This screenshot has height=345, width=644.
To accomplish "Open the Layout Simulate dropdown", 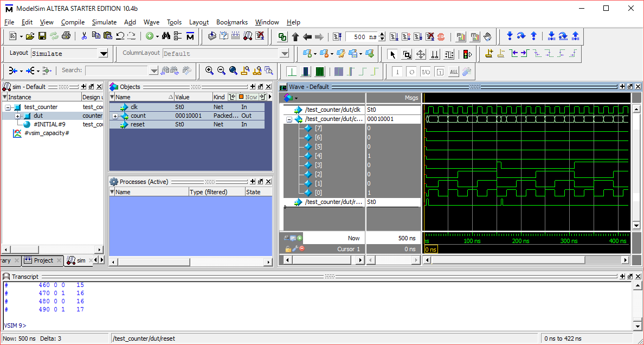I will pos(104,54).
